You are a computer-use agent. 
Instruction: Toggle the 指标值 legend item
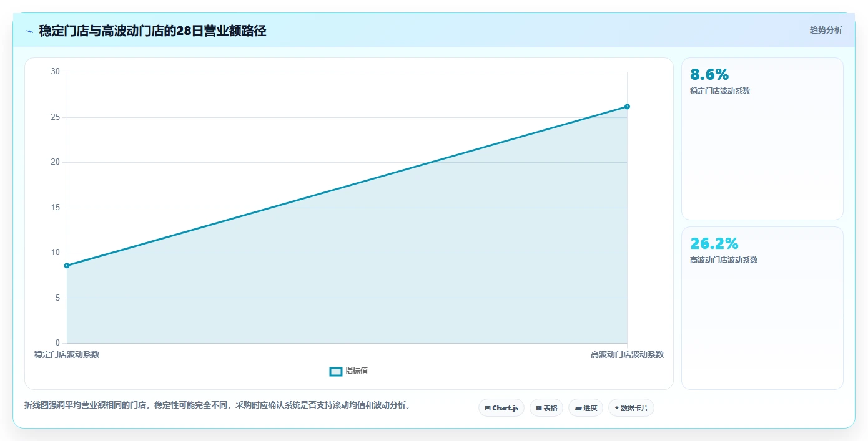tap(348, 371)
